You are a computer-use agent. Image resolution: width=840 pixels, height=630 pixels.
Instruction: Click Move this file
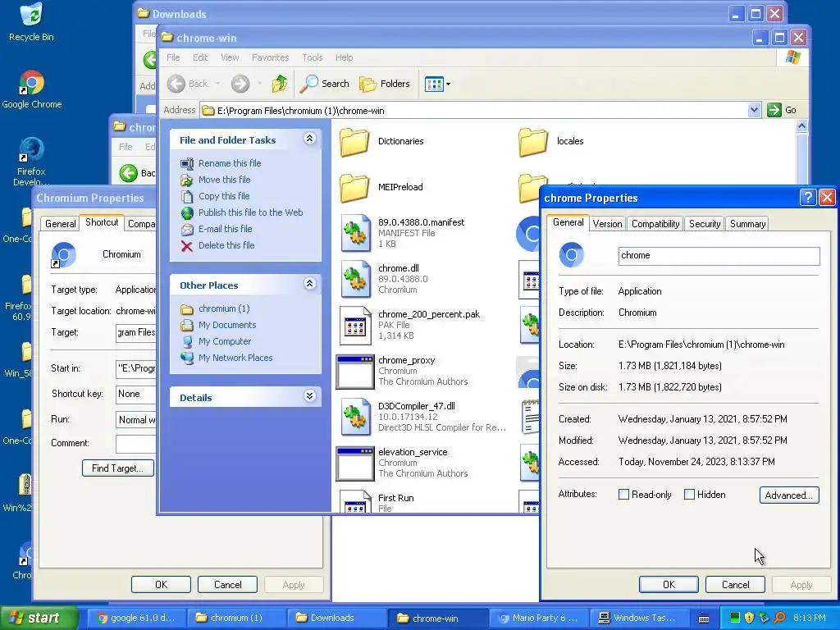coord(225,180)
